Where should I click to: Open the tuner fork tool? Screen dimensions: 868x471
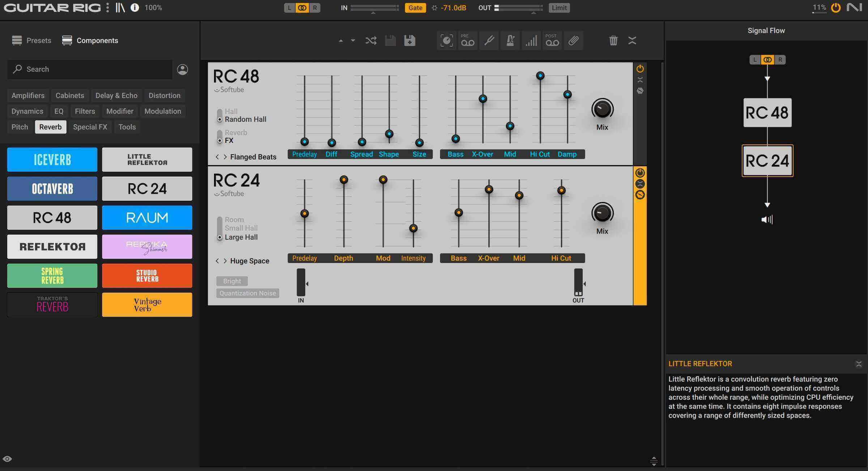(489, 41)
